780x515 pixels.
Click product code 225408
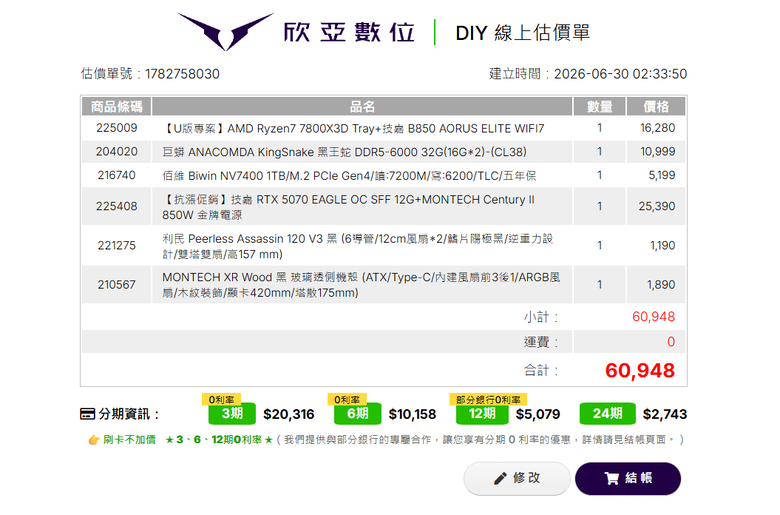116,206
